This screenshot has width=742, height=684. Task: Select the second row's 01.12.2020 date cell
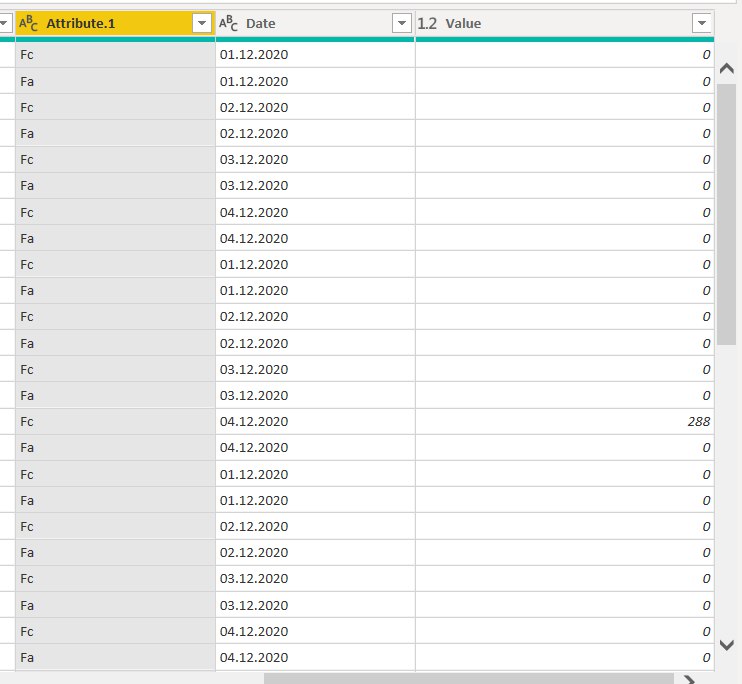point(315,81)
